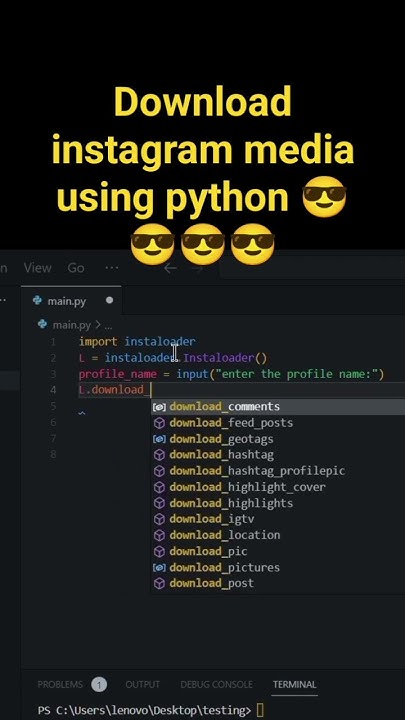405x720 pixels.
Task: Click main.py in the breadcrumb path
Action: (72, 325)
